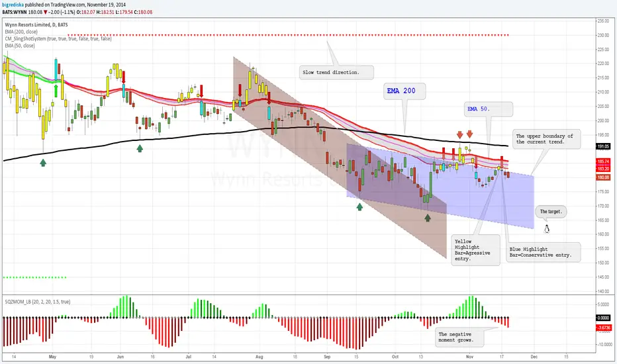Click the Dec label on time axis
617x364 pixels.
point(534,357)
